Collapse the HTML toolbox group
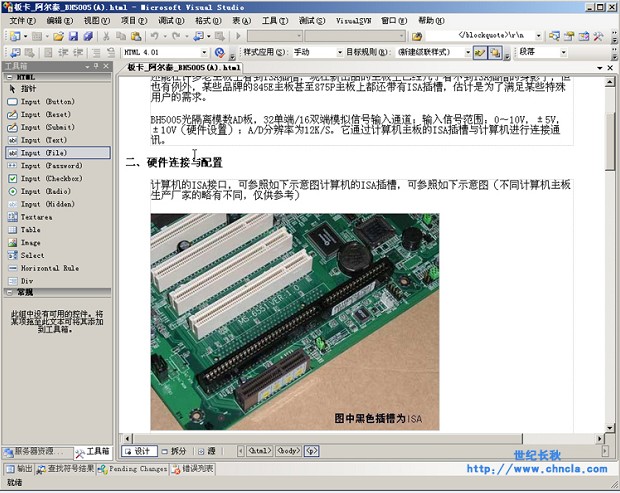 [9, 77]
